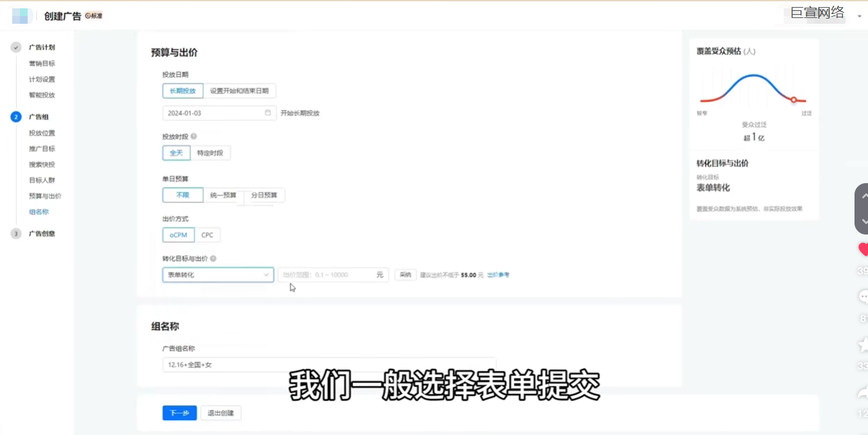Open 搜索快投 in sidebar
Viewport: 868px width, 435px height.
pyautogui.click(x=42, y=164)
